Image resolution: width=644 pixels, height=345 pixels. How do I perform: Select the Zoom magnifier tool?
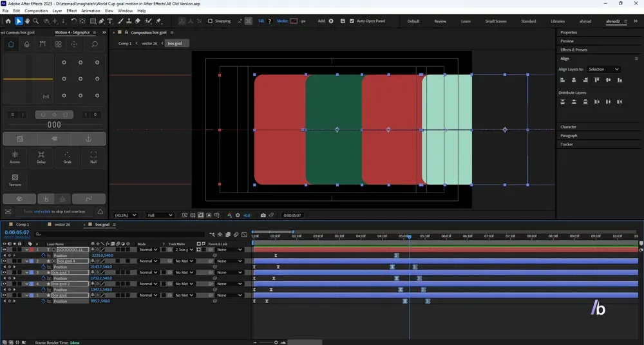coord(35,21)
